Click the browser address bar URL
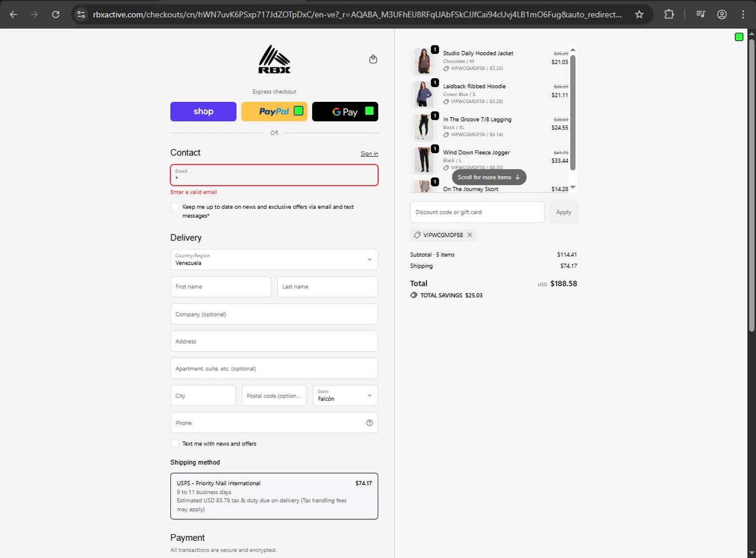This screenshot has width=756, height=558. tap(357, 15)
